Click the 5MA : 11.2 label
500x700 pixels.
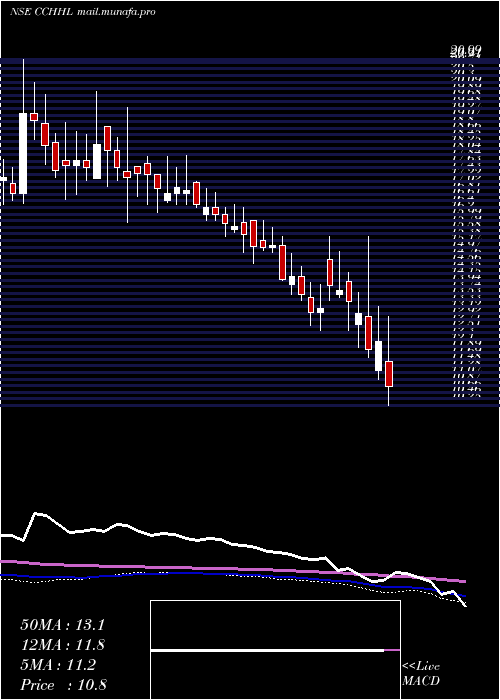point(58,665)
